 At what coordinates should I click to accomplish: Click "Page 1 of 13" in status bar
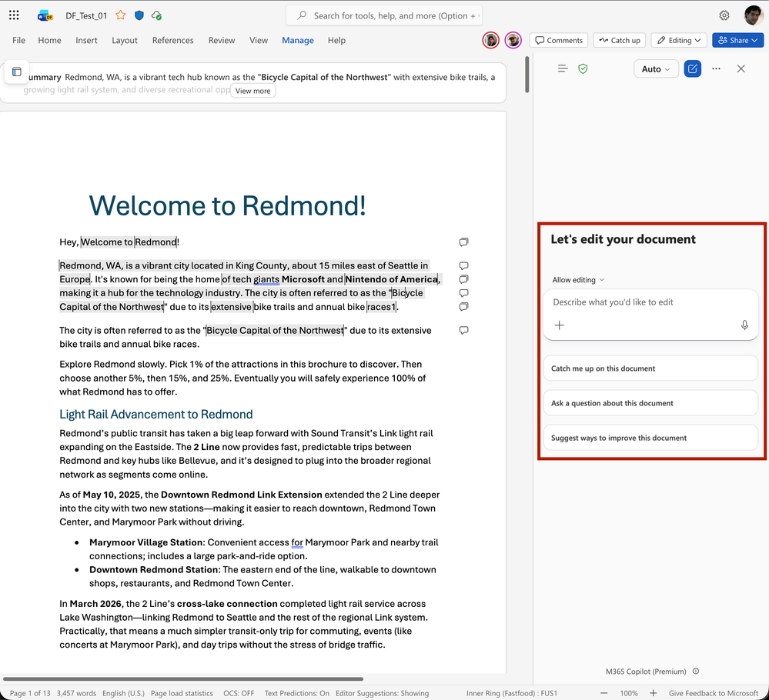[30, 693]
